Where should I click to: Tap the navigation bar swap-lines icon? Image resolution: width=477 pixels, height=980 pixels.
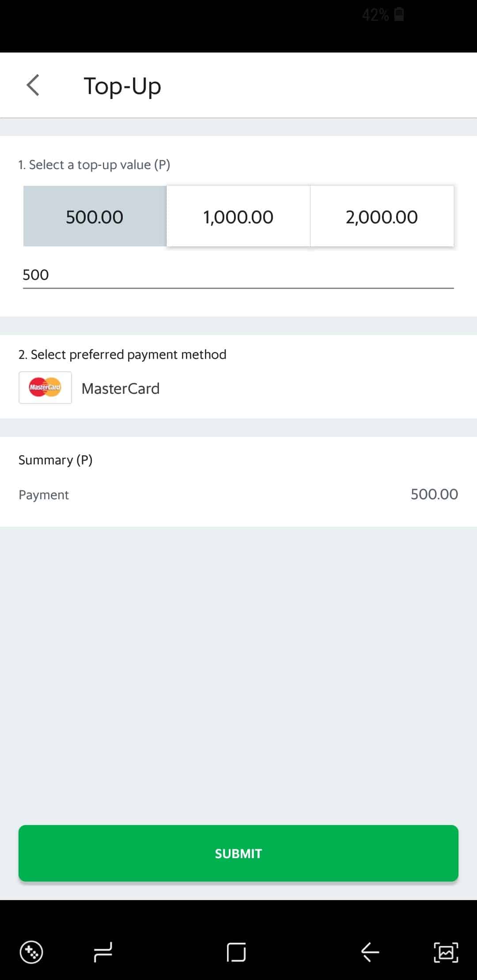[x=103, y=952]
